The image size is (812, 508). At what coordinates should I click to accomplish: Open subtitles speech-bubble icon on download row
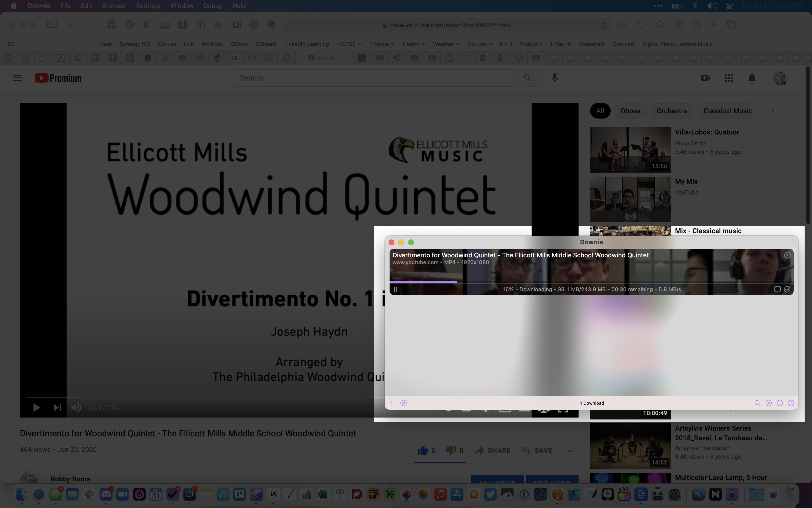coord(777,289)
